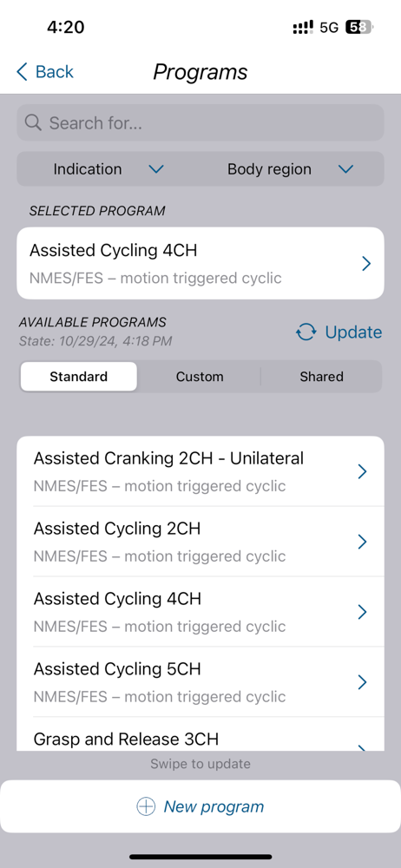The height and width of the screenshot is (868, 401).
Task: Tap the New program button
Action: click(x=200, y=806)
